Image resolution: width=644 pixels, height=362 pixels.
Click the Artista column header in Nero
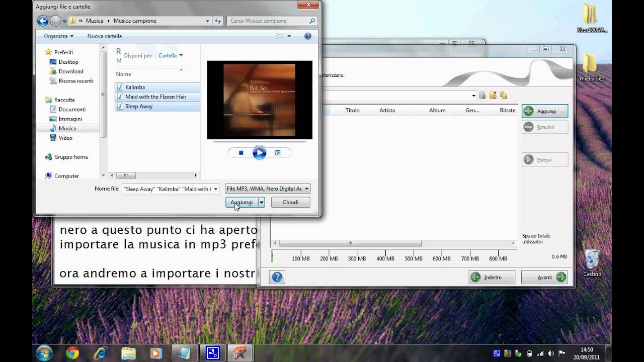(x=387, y=110)
